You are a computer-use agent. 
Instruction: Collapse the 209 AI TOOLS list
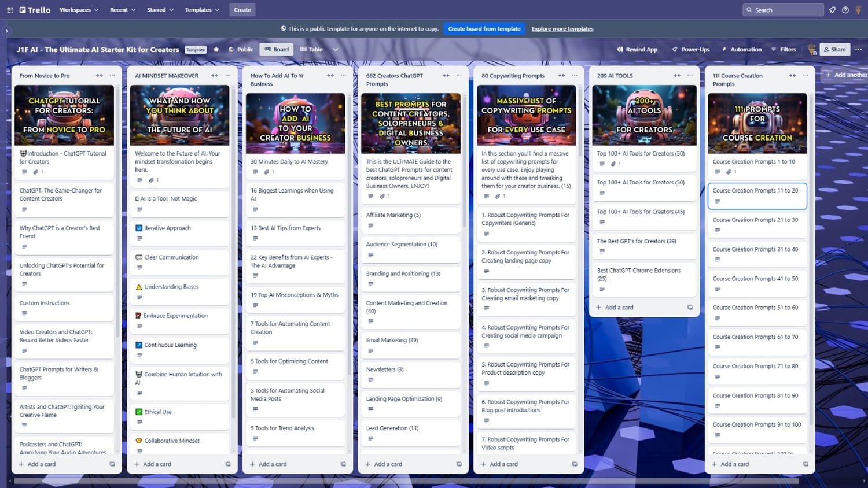point(677,76)
